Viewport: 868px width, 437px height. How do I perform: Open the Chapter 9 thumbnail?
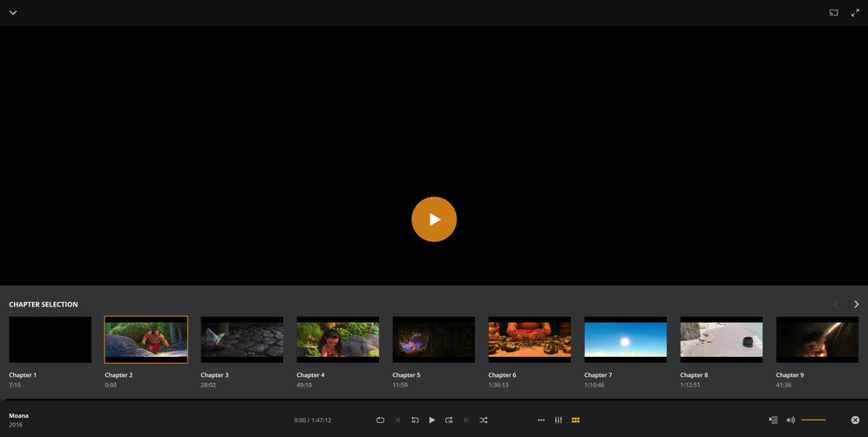point(817,340)
